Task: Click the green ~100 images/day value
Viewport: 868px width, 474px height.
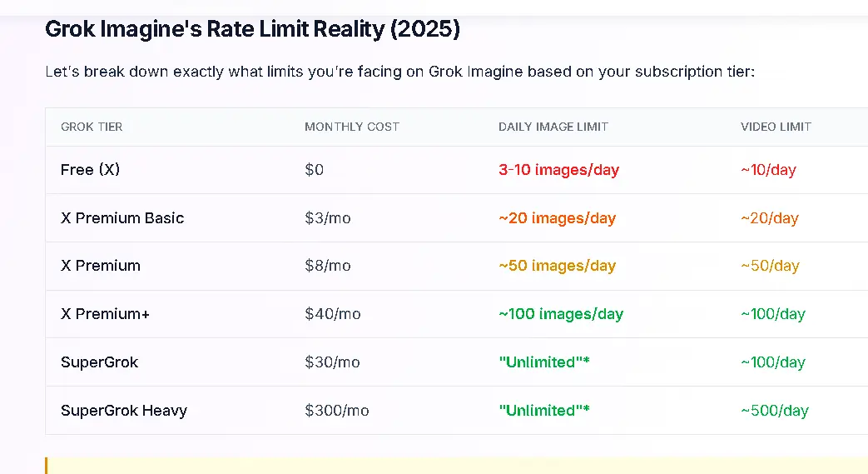Action: tap(561, 314)
